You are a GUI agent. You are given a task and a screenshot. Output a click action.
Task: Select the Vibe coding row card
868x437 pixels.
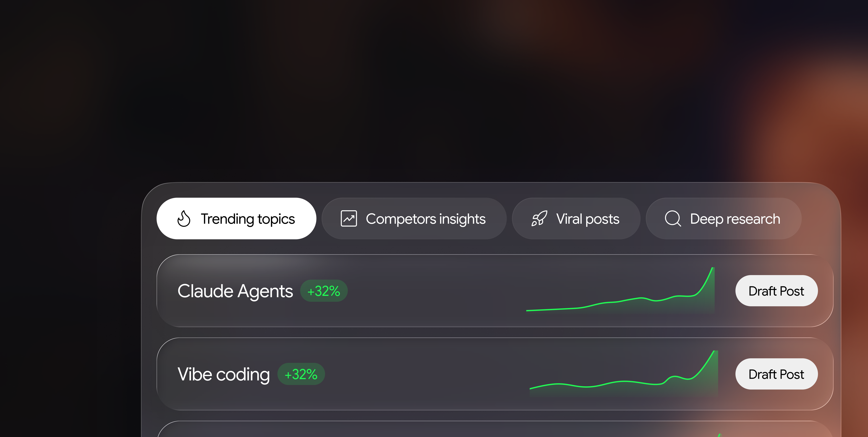(495, 374)
